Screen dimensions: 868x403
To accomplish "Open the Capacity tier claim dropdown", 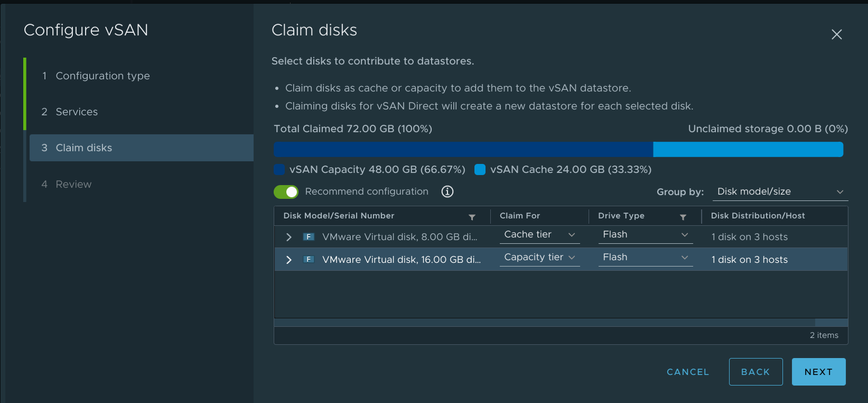I will (539, 258).
